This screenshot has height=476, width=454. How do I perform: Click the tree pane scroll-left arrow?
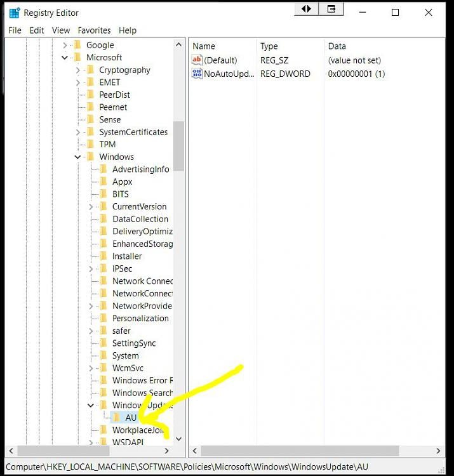pyautogui.click(x=11, y=451)
